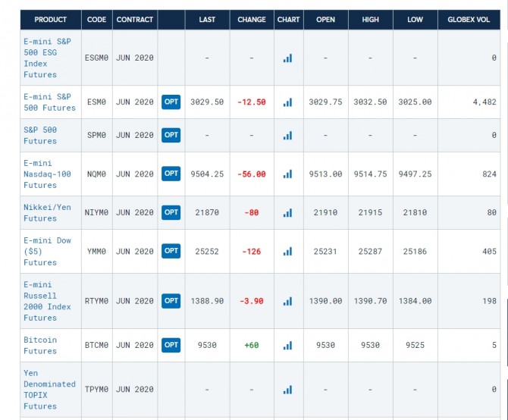The height and width of the screenshot is (420, 508).
Task: Click the CHANGE column header
Action: [x=252, y=20]
